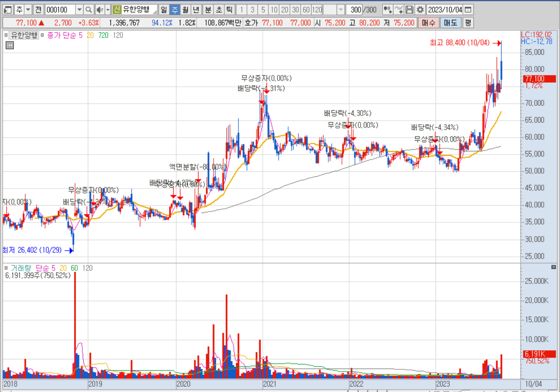560x392 pixels.
Task: Click the 거래량 volume indicator label
Action: point(21,268)
